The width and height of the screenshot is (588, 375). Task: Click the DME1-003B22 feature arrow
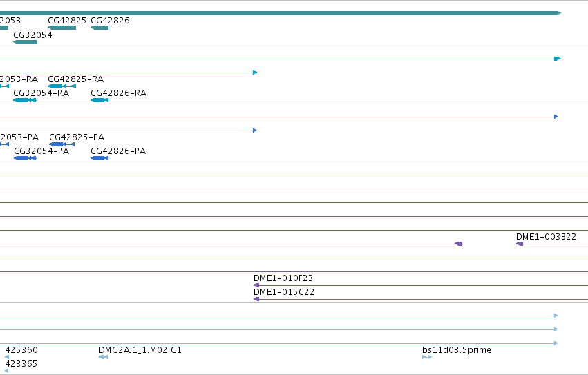[520, 244]
